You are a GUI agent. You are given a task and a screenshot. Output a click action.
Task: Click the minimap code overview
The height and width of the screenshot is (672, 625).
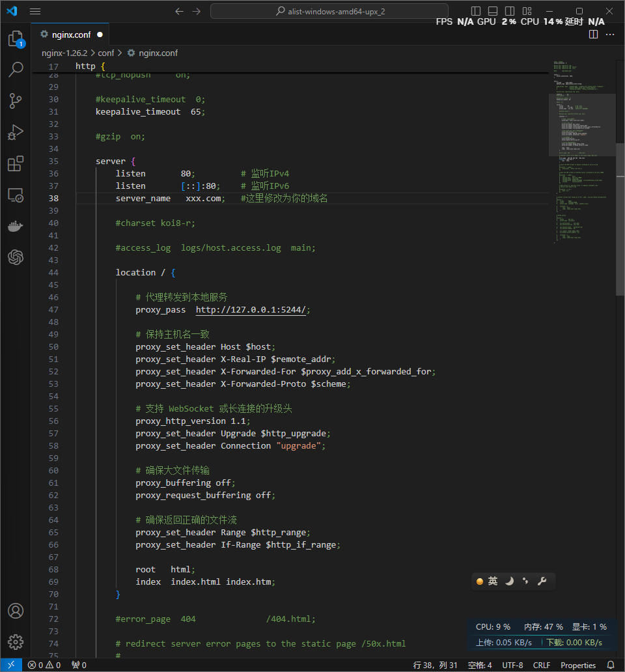582,150
